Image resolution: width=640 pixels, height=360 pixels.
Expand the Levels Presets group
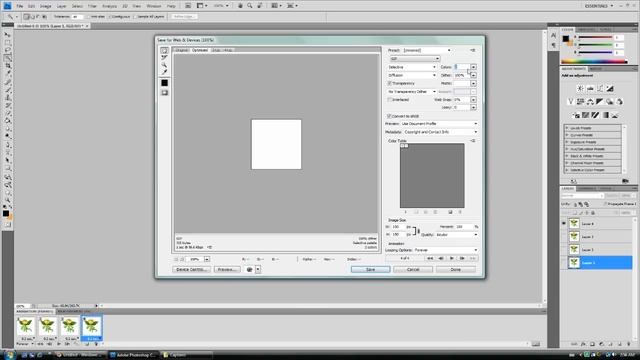pyautogui.click(x=567, y=128)
